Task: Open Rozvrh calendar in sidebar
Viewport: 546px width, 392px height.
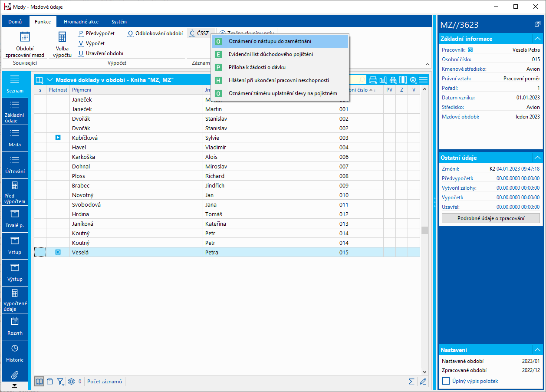Action: tap(15, 327)
